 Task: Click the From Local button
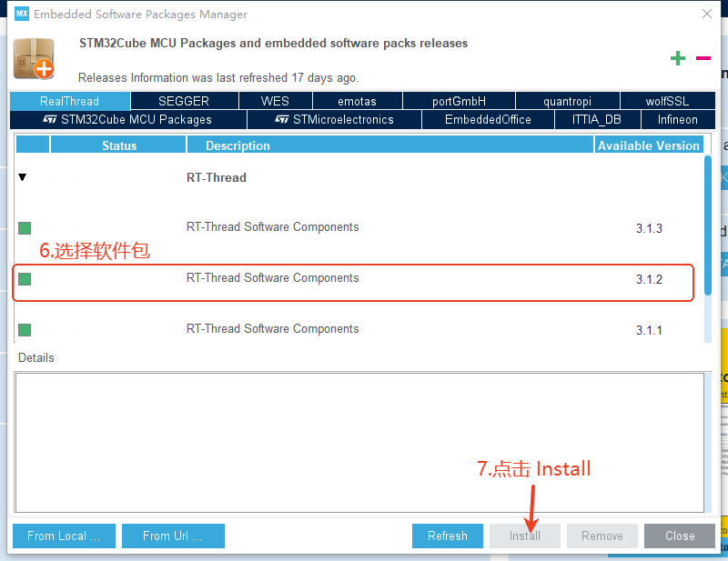pyautogui.click(x=64, y=536)
